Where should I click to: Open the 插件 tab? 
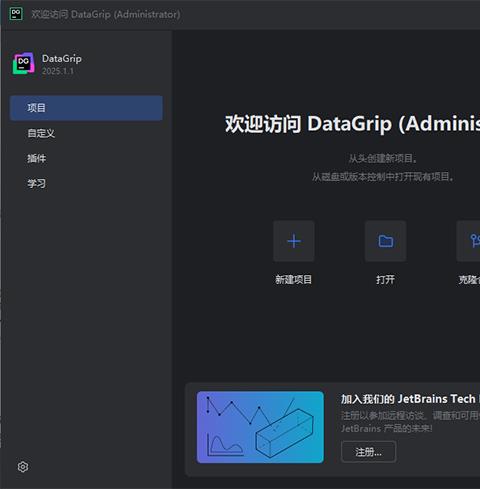(x=37, y=158)
